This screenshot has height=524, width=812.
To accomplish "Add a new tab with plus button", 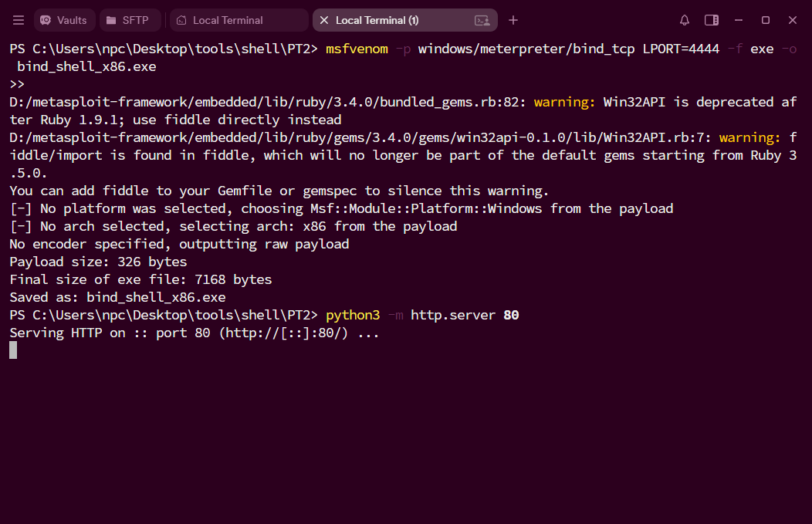I will click(x=513, y=20).
